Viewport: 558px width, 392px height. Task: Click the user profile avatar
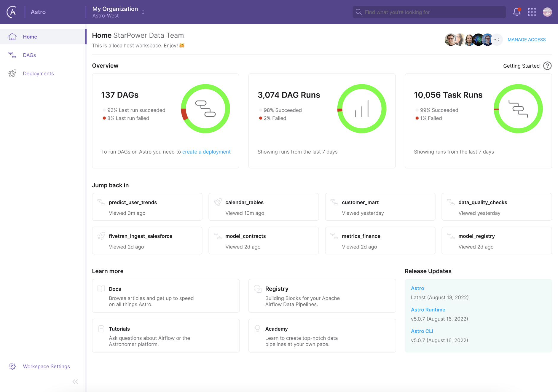tap(547, 12)
